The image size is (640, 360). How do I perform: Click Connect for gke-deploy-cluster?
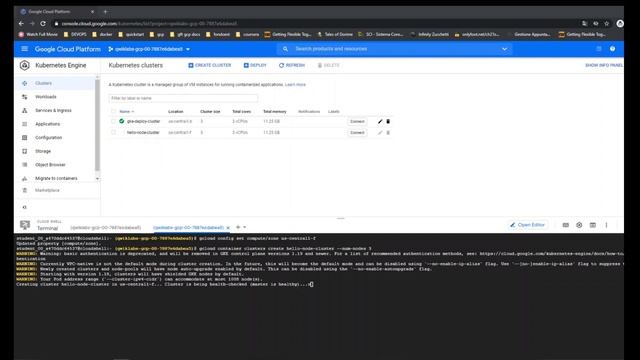[357, 122]
